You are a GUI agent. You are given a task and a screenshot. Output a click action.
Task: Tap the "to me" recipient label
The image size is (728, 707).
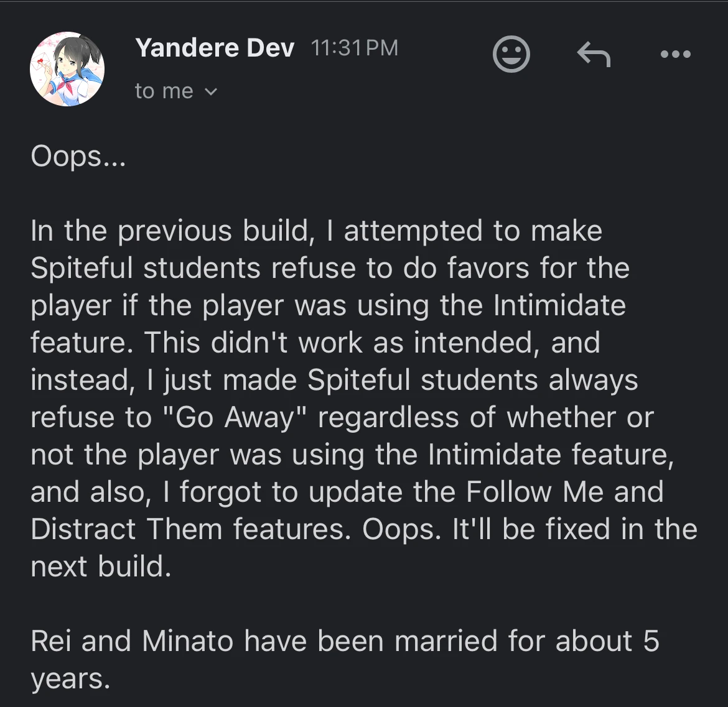[164, 91]
